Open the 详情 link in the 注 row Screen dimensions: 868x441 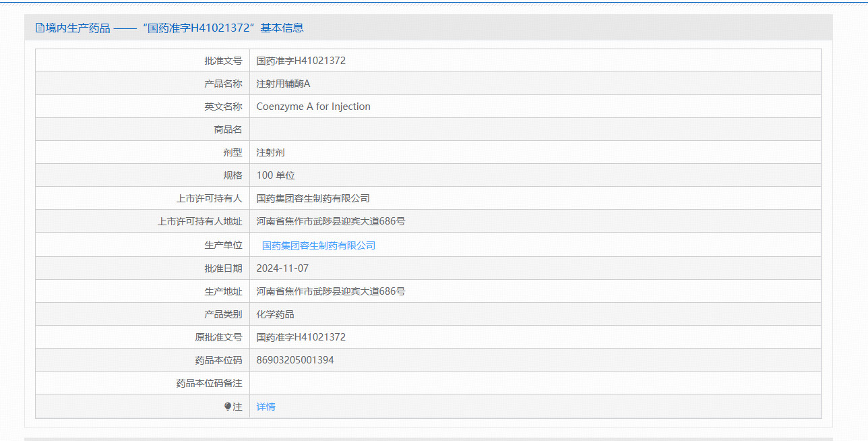coord(266,407)
